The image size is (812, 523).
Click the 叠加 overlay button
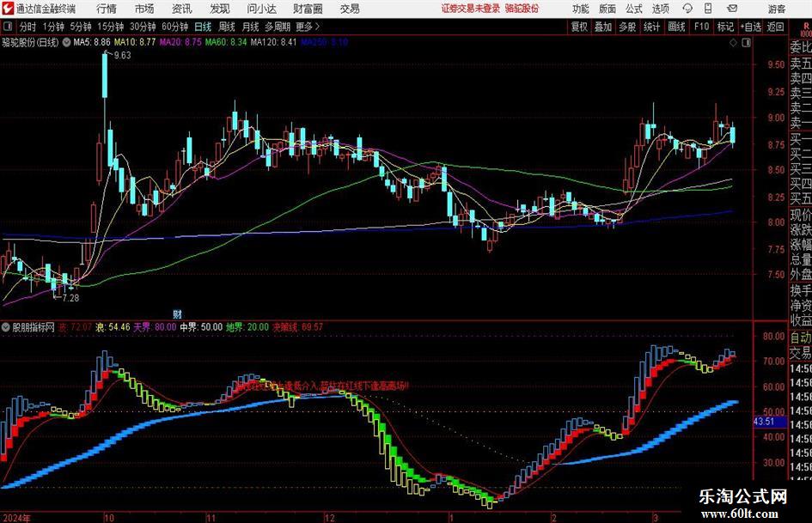(603, 27)
